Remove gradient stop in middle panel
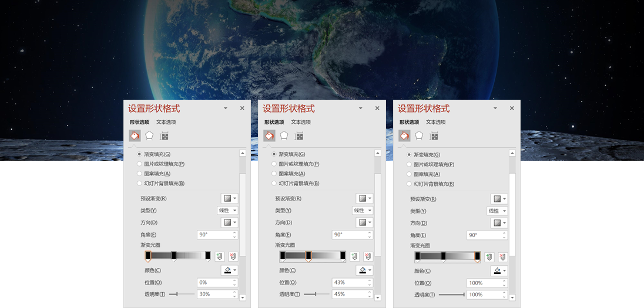The width and height of the screenshot is (644, 308). pos(368,257)
